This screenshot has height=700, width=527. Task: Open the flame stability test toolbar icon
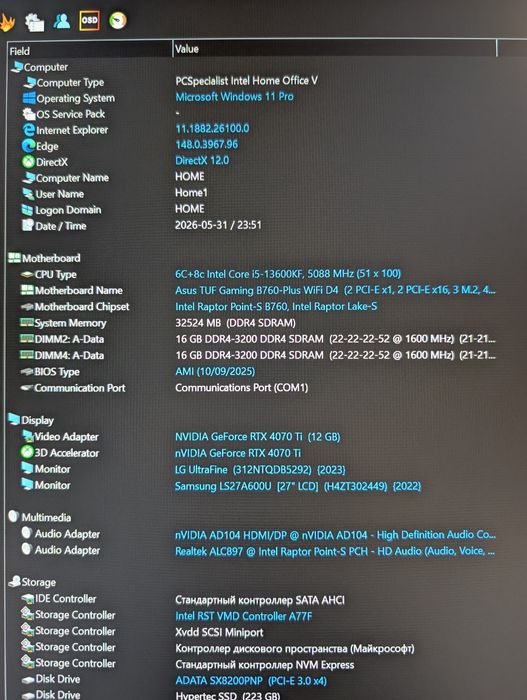coord(6,22)
